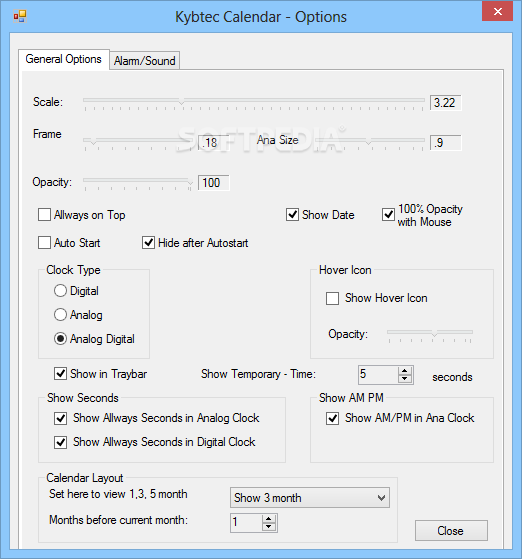
Task: Click the 'Show Seconds' group label
Action: pos(83,398)
